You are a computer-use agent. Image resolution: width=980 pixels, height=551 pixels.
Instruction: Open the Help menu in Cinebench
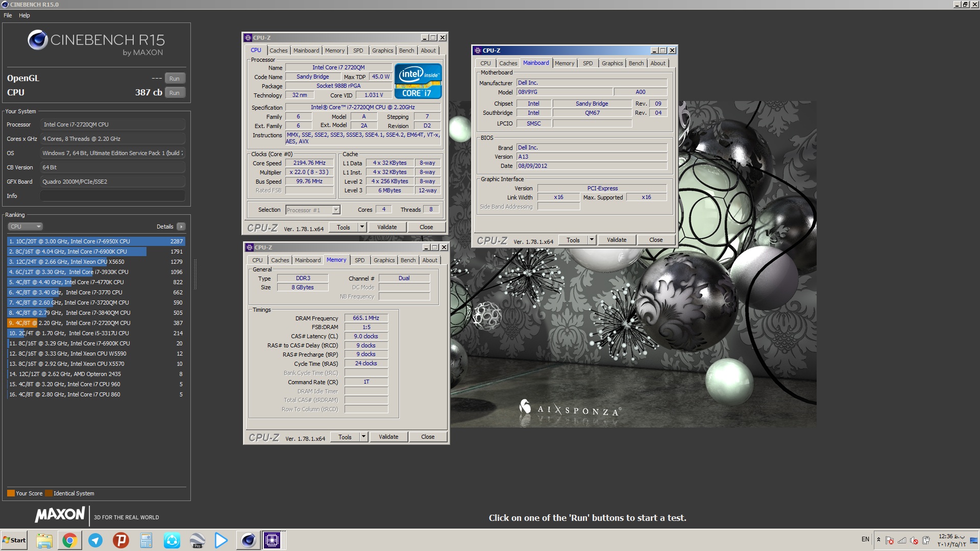[x=24, y=15]
